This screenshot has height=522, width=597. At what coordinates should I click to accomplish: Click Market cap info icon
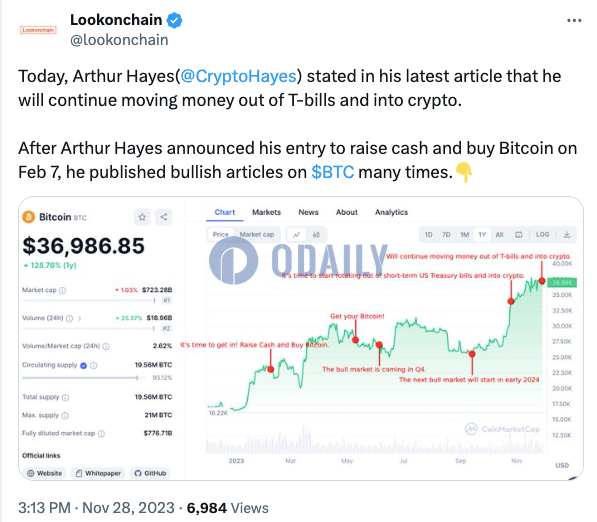pyautogui.click(x=63, y=291)
